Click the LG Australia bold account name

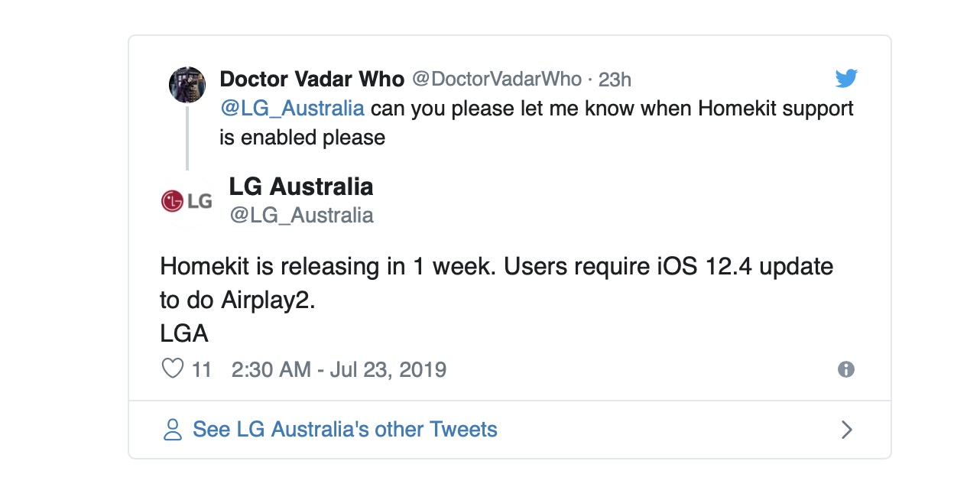(301, 186)
